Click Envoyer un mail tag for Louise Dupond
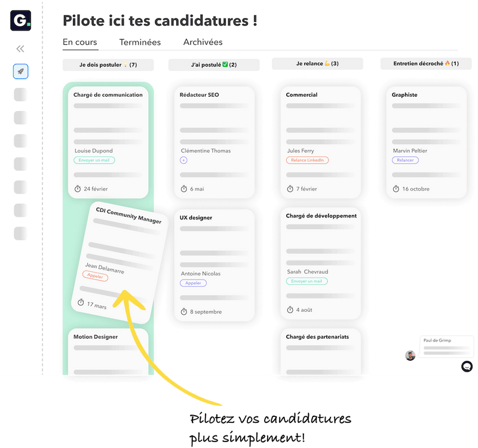 click(x=94, y=160)
